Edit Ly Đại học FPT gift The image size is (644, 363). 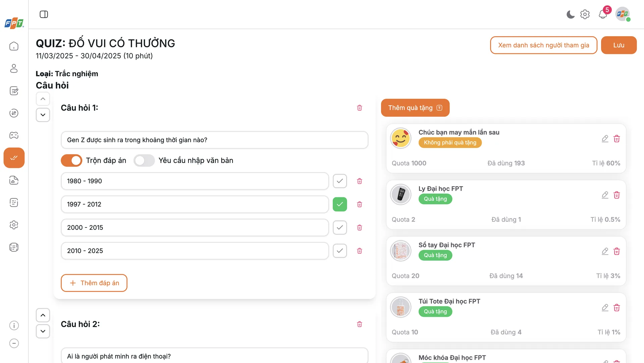click(605, 195)
